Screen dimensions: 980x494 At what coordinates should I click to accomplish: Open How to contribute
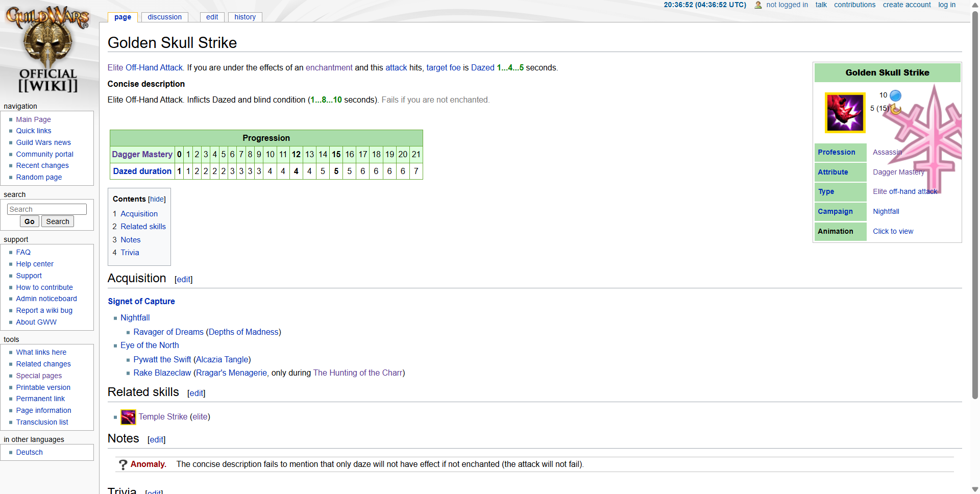(44, 287)
